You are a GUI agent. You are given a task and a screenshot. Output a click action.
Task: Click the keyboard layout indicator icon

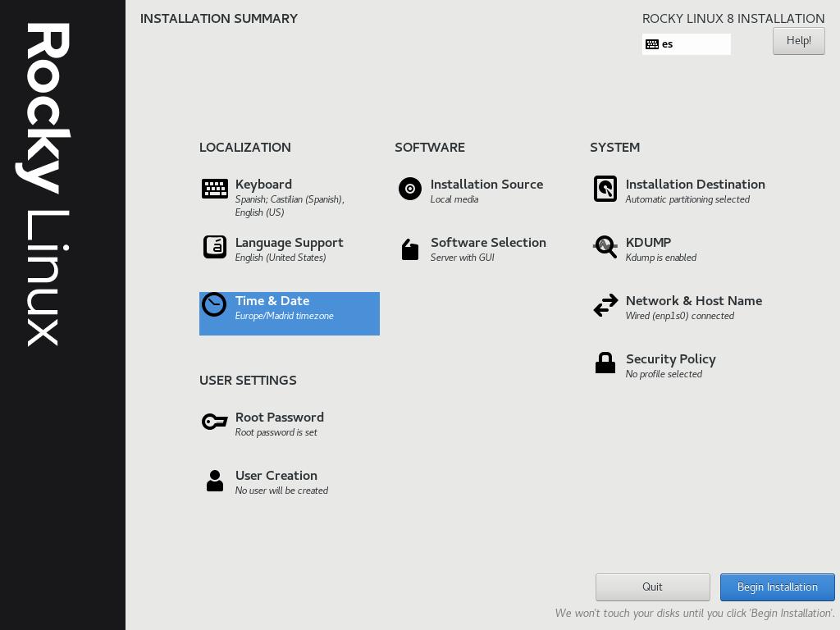pos(652,44)
